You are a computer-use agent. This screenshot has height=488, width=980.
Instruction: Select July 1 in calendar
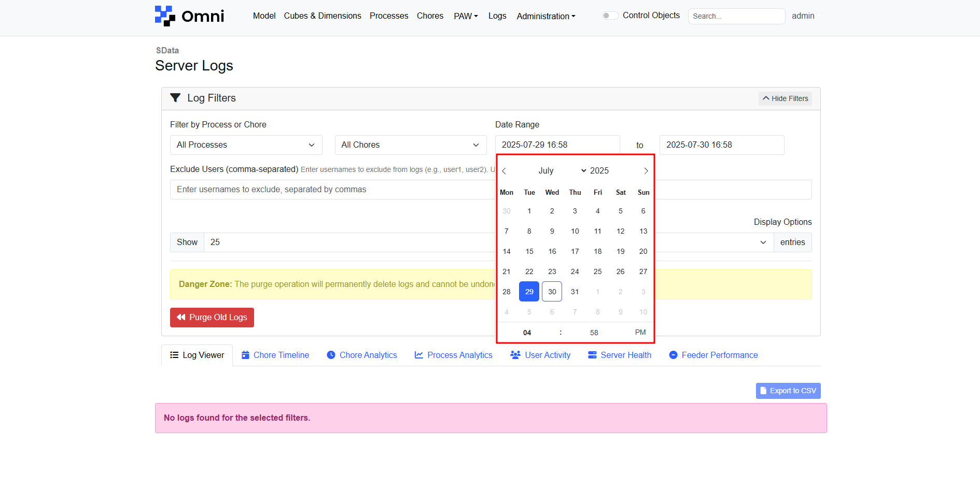(x=529, y=211)
